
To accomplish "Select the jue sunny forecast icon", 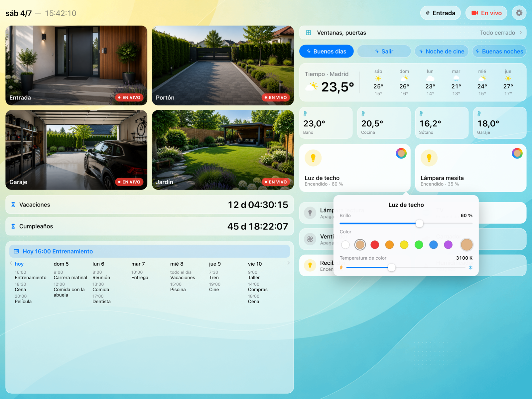I will point(508,78).
